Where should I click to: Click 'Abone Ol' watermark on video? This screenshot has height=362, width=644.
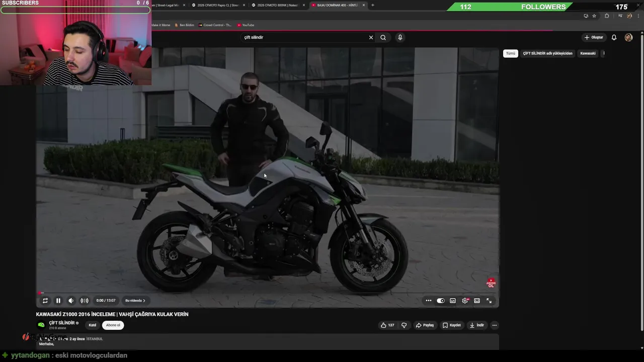pos(491,283)
